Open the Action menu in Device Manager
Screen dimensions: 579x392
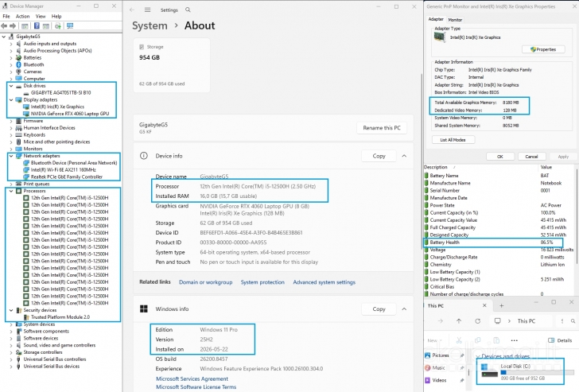(22, 16)
